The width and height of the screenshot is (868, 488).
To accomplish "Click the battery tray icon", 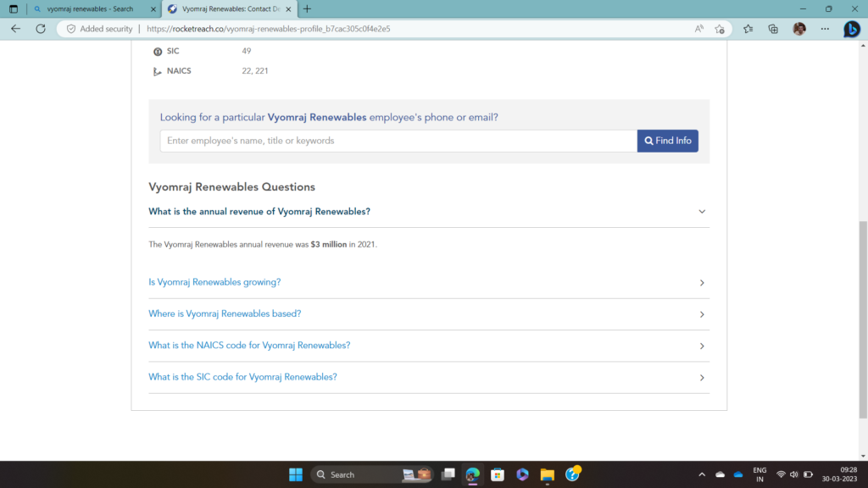I will [x=808, y=474].
